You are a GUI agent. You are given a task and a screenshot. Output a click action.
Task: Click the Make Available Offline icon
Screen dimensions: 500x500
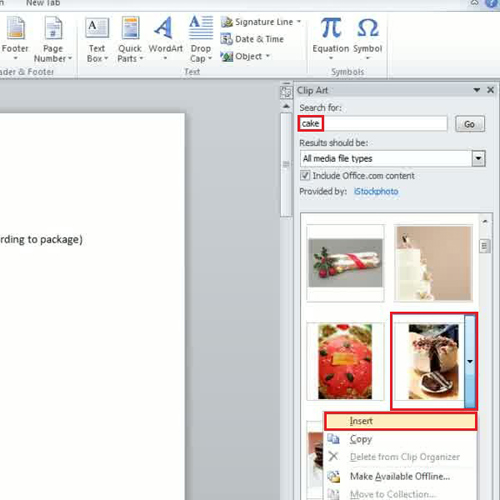tap(333, 476)
